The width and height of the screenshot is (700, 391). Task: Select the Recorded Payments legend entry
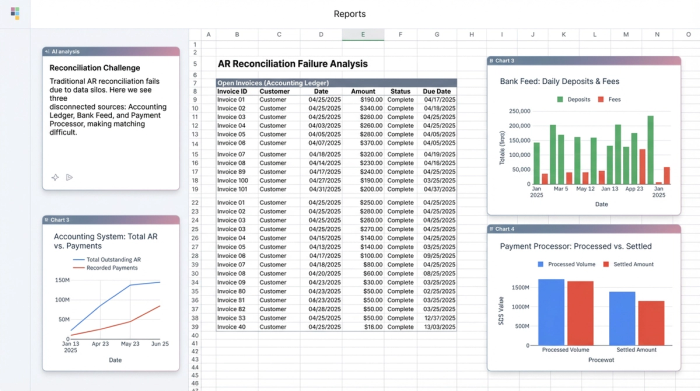pyautogui.click(x=105, y=268)
